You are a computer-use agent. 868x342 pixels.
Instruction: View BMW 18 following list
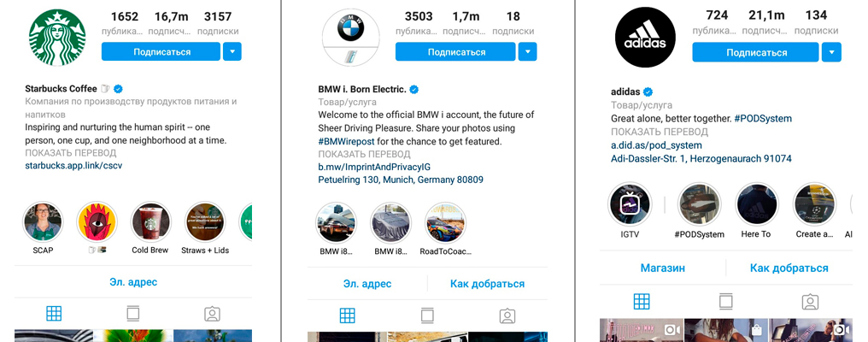[x=513, y=23]
